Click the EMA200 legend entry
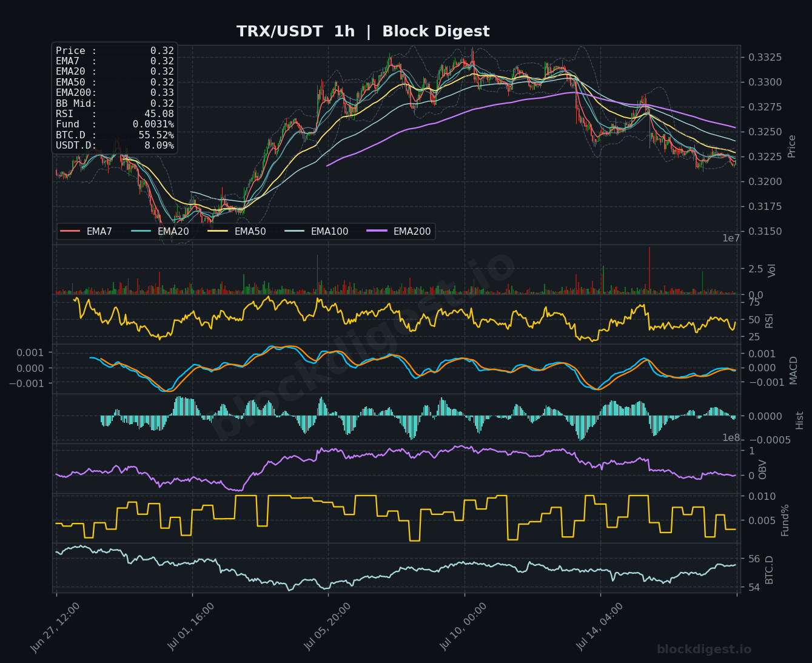The width and height of the screenshot is (812, 663). (x=399, y=231)
